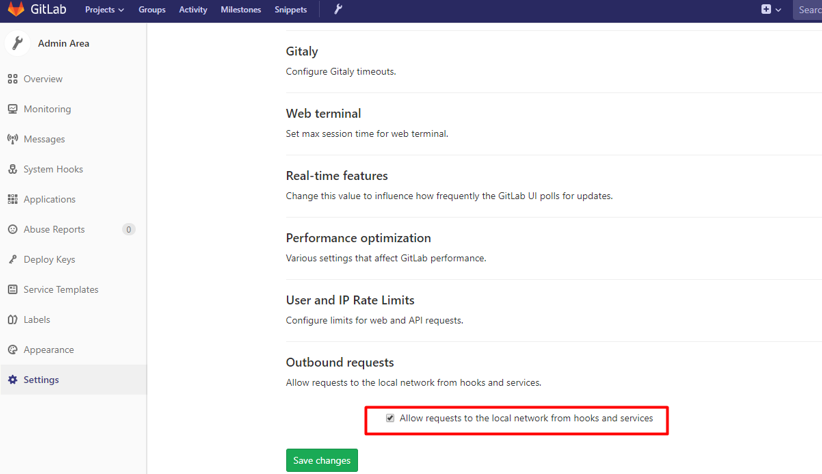
Task: Click the checkbox label 'Allow requests to the local network'
Action: [x=526, y=418]
